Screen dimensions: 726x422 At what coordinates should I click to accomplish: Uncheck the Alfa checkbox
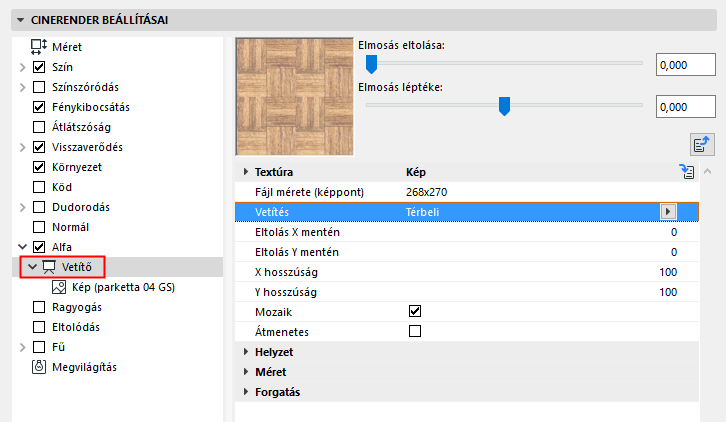[x=39, y=247]
